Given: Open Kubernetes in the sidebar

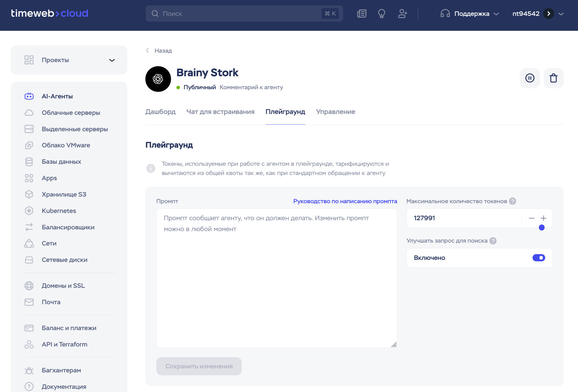Looking at the screenshot, I should pyautogui.click(x=59, y=211).
